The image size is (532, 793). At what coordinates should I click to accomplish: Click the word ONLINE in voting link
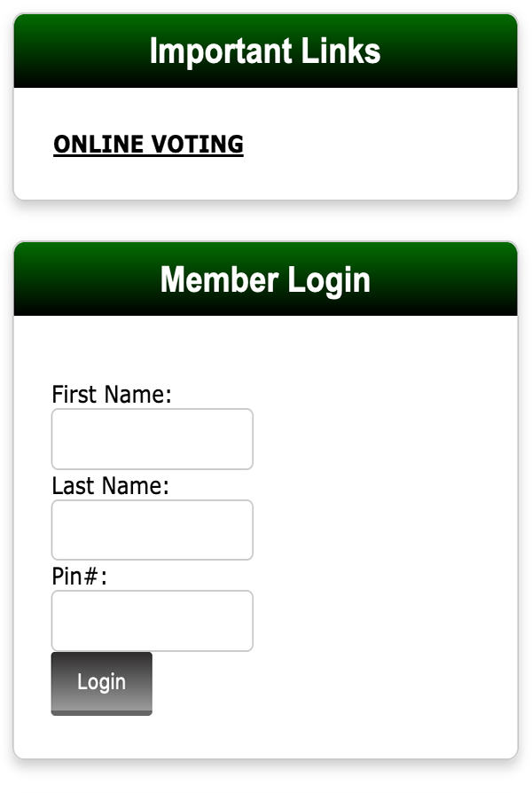pos(98,145)
